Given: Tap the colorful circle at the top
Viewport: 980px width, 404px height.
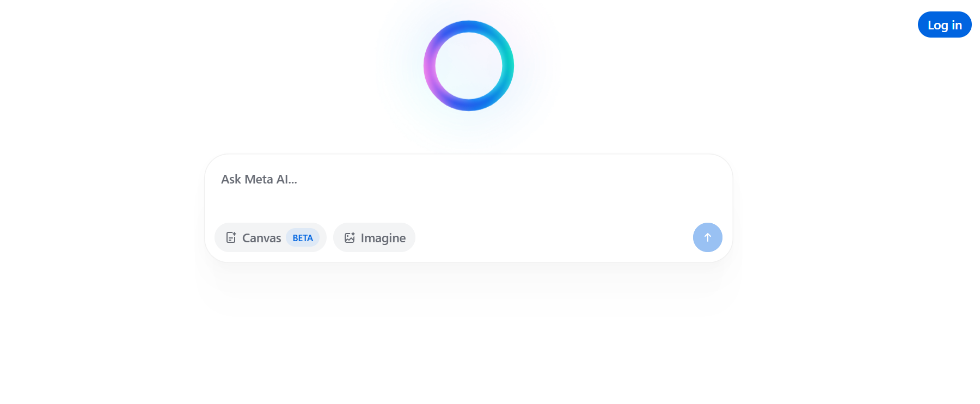Looking at the screenshot, I should tap(468, 66).
